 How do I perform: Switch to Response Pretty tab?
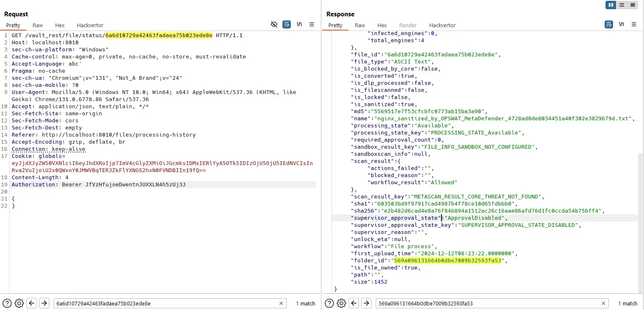tap(335, 25)
